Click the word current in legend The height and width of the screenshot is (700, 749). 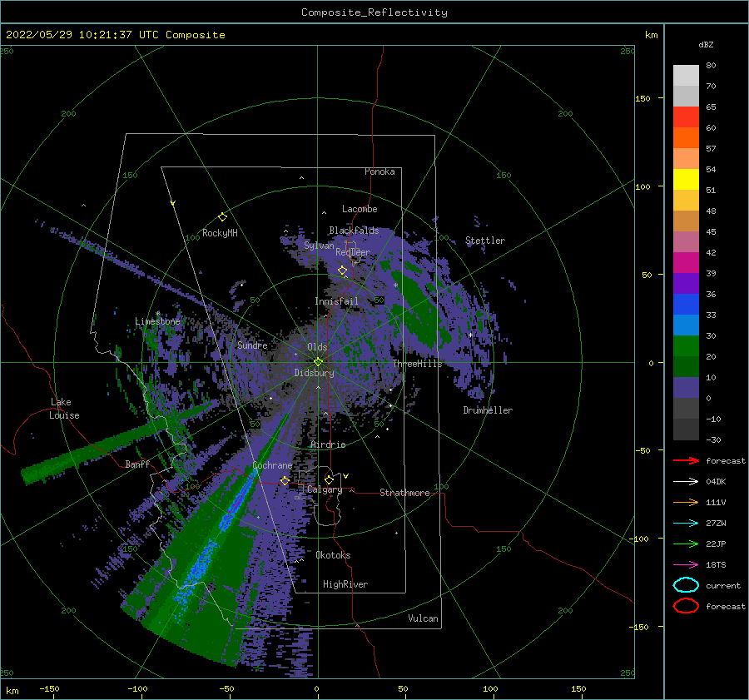pyautogui.click(x=723, y=586)
